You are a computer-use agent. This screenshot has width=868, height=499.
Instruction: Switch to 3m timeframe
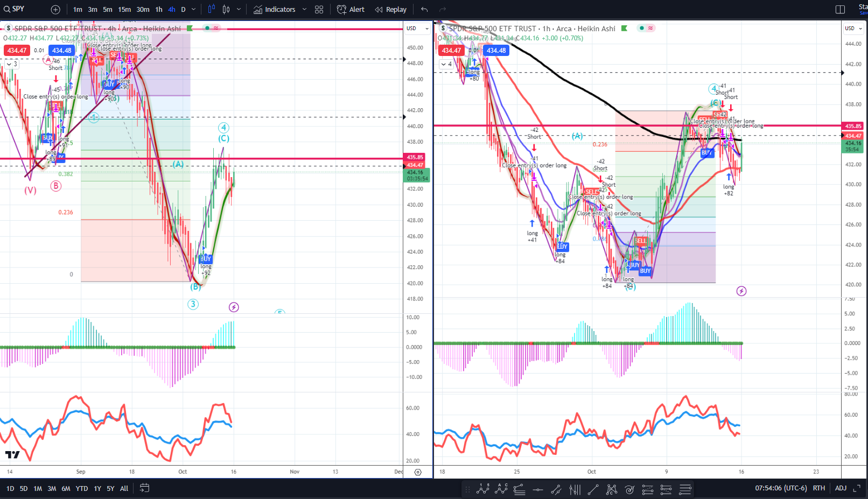[x=93, y=9]
